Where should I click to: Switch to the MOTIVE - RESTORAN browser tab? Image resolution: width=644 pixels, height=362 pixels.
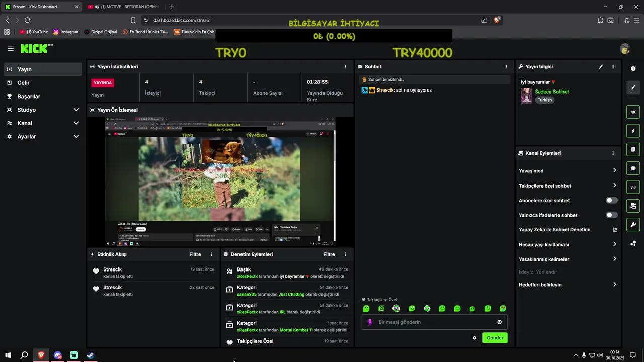coord(124,7)
